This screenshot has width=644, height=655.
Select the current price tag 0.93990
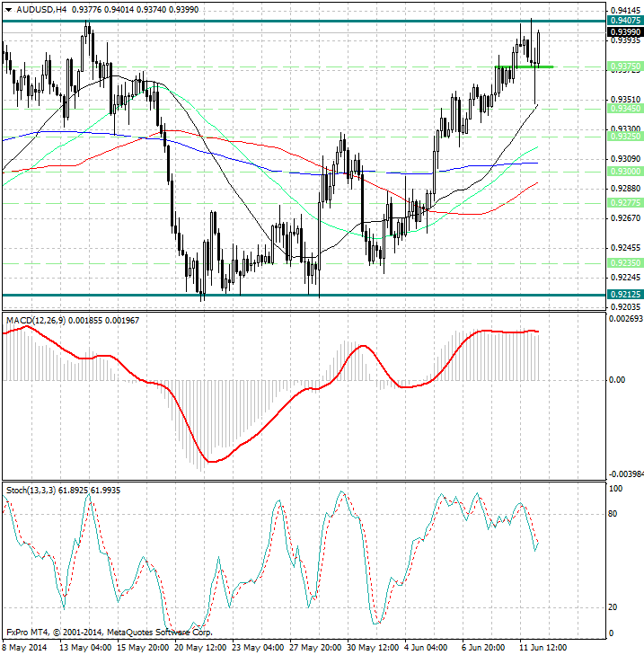click(x=624, y=31)
